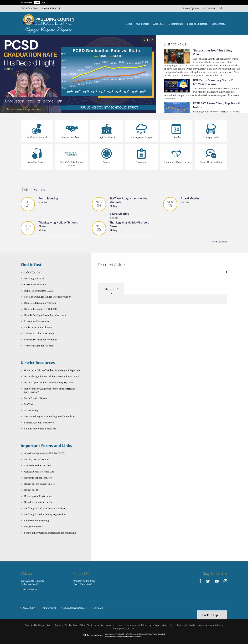Open the district Instagram icon
248x644 pixels.
point(225,581)
